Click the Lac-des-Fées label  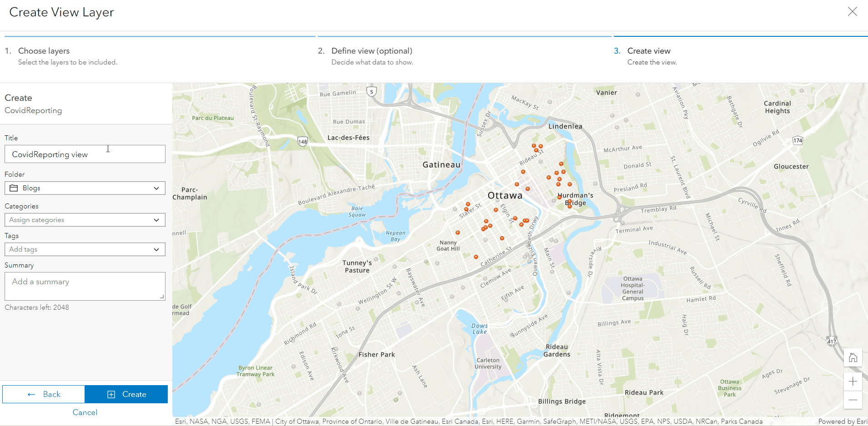348,138
